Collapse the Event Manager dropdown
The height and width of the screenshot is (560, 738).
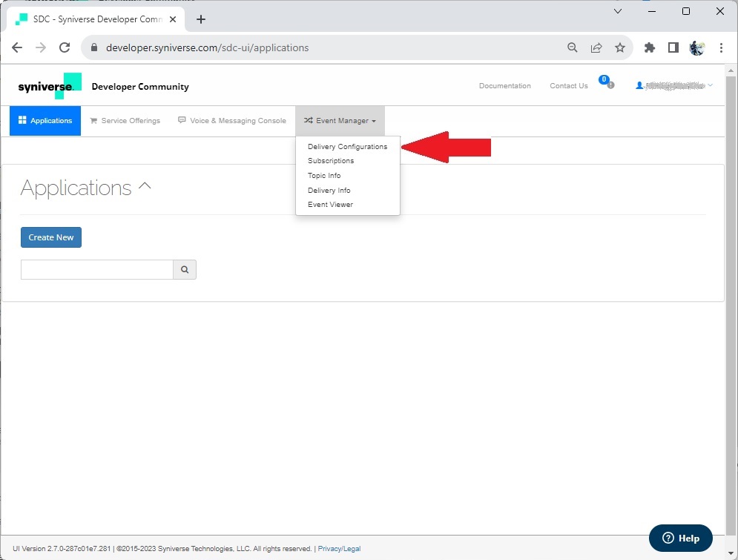coord(340,121)
